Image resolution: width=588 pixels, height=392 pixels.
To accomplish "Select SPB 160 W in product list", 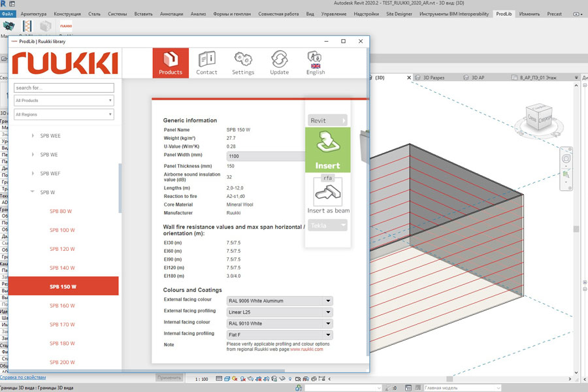I will click(62, 305).
